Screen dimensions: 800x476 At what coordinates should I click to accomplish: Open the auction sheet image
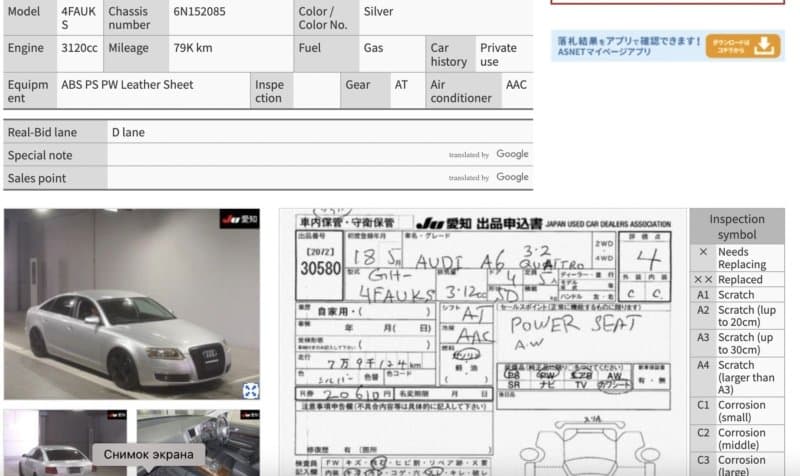coord(483,342)
